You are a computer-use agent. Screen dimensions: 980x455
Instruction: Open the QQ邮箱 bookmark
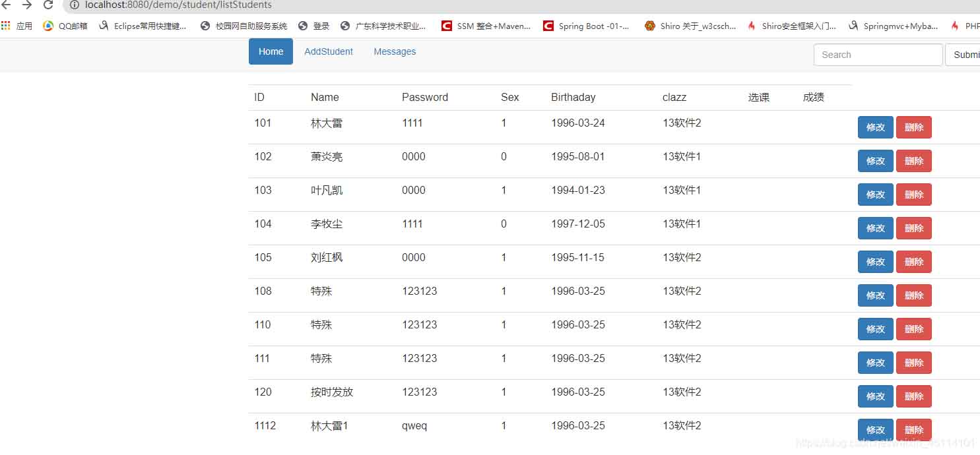65,26
